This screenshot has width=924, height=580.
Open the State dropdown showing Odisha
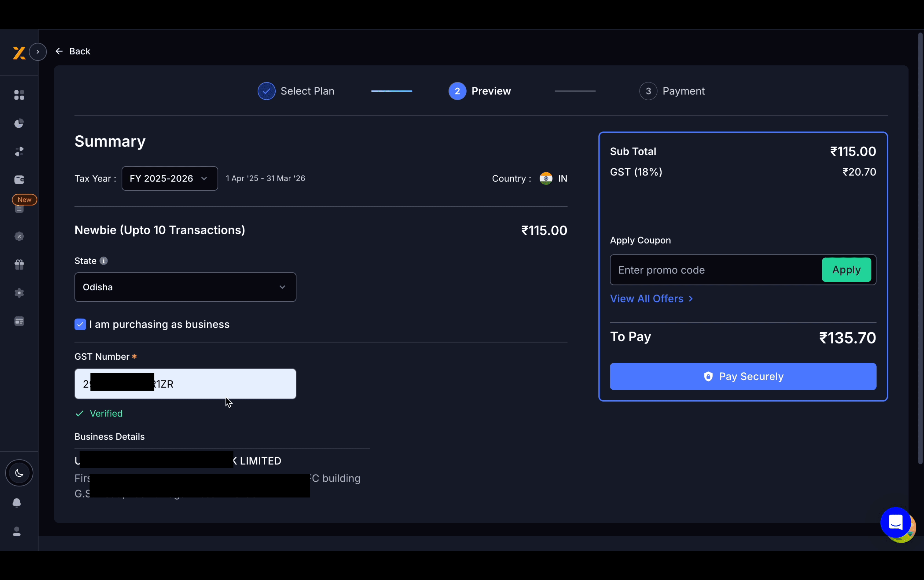(x=185, y=287)
